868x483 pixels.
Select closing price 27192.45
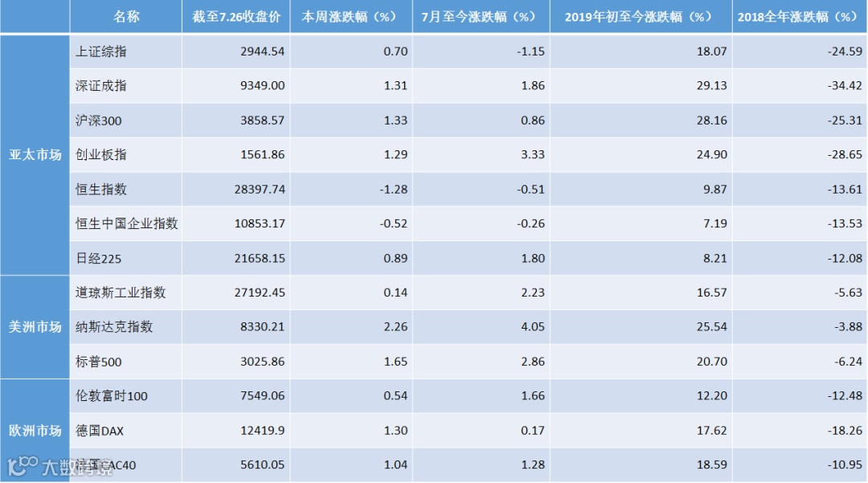[260, 293]
